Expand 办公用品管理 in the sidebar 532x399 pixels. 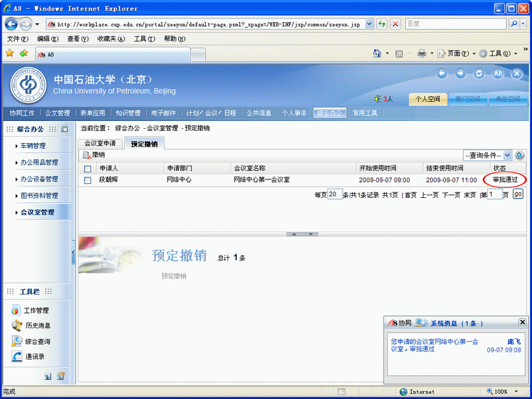[39, 162]
